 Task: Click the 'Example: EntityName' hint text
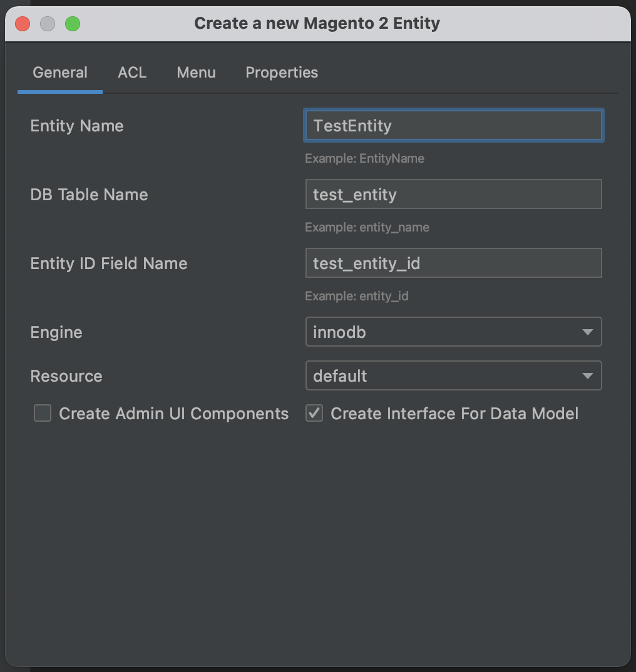click(x=364, y=158)
